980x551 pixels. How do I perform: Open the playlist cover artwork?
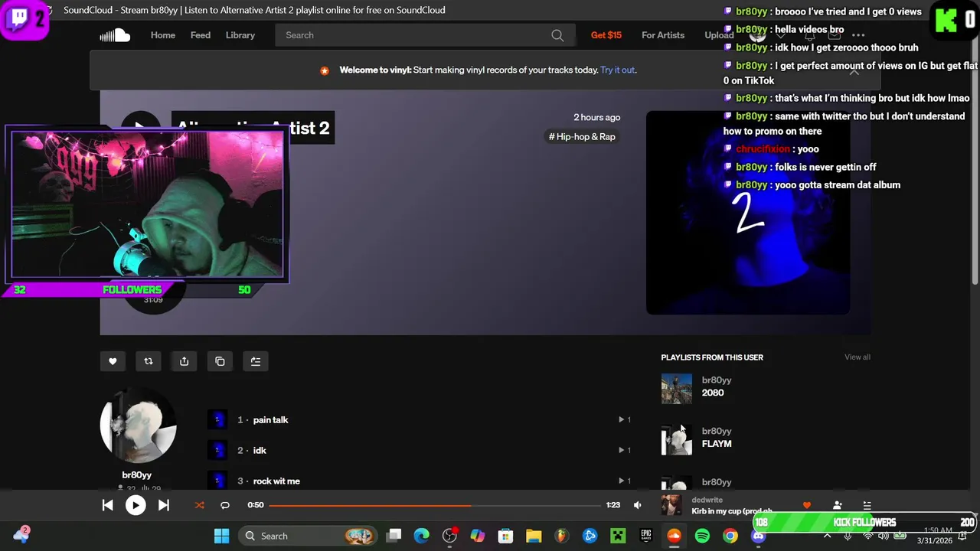(x=748, y=213)
